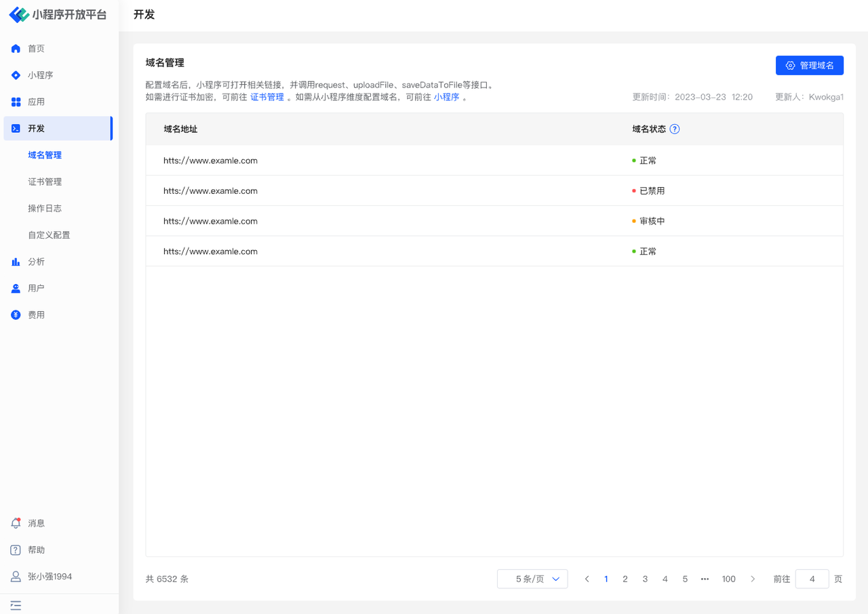Open the 5条/页 page size dropdown
The width and height of the screenshot is (868, 614).
tap(532, 579)
